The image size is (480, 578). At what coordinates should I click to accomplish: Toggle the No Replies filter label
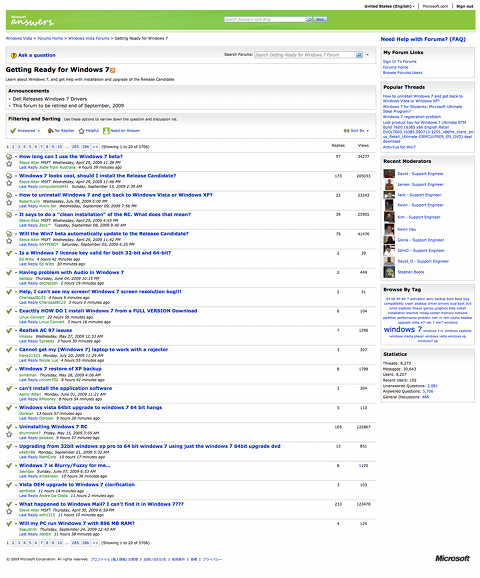(x=65, y=131)
